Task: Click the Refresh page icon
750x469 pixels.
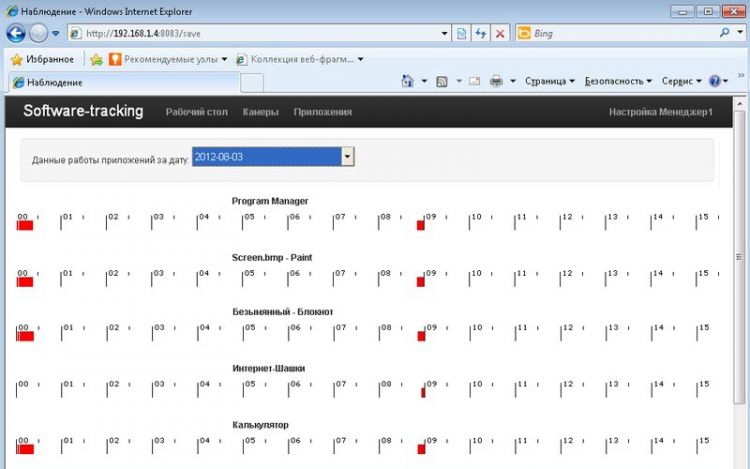Action: (481, 33)
